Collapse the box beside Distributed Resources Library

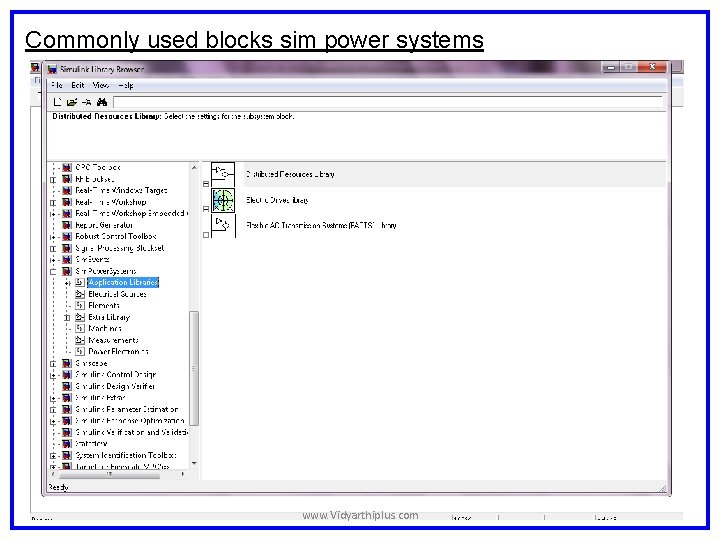[x=206, y=184]
